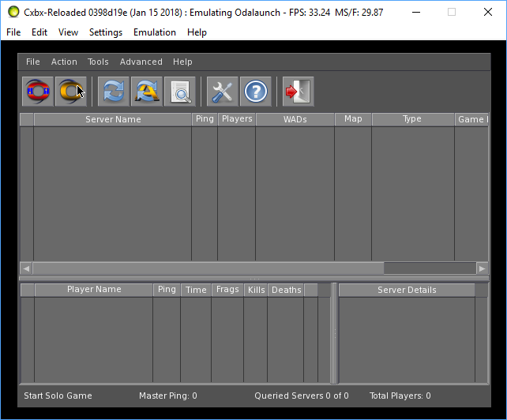Sort by Map column header
Screen dimensions: 507x420
[353, 119]
